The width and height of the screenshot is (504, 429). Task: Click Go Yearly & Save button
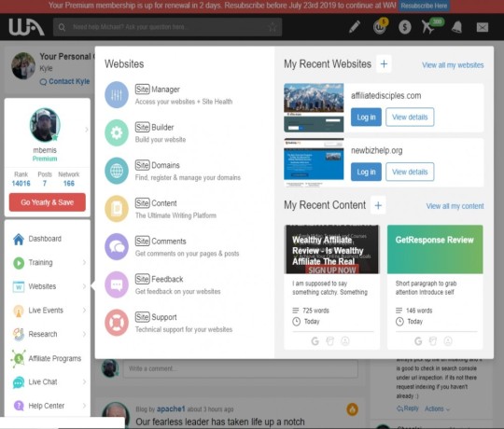pyautogui.click(x=48, y=202)
